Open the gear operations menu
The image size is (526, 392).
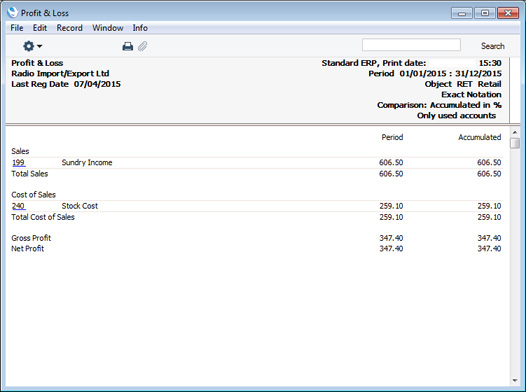click(32, 46)
